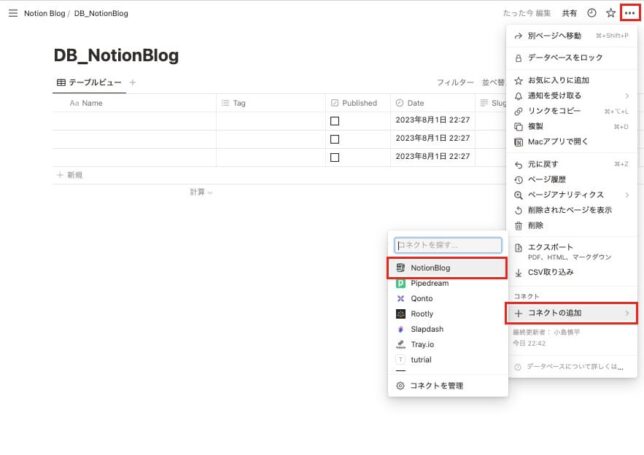644x455 pixels.
Task: Open データベースについて詳しくは help link
Action: [x=569, y=366]
